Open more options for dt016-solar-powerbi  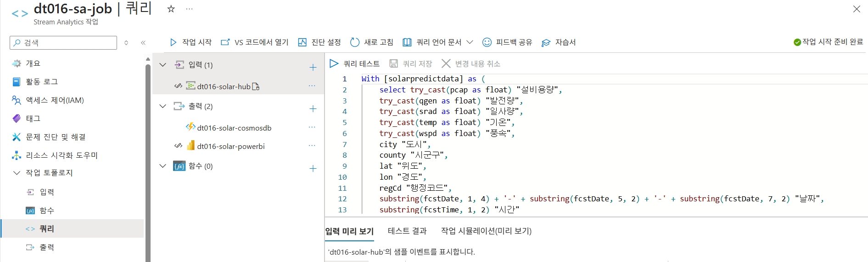(x=312, y=146)
